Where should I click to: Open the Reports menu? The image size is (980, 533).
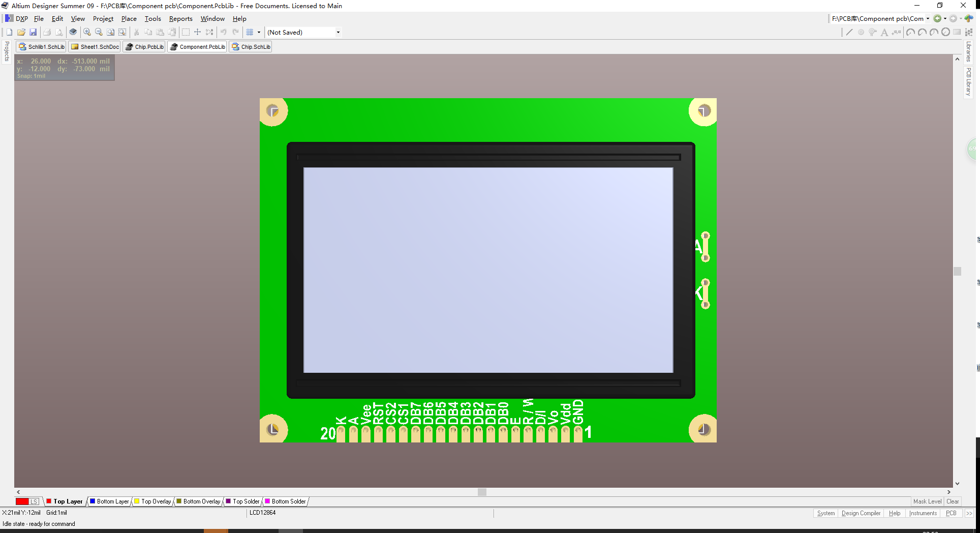[181, 19]
